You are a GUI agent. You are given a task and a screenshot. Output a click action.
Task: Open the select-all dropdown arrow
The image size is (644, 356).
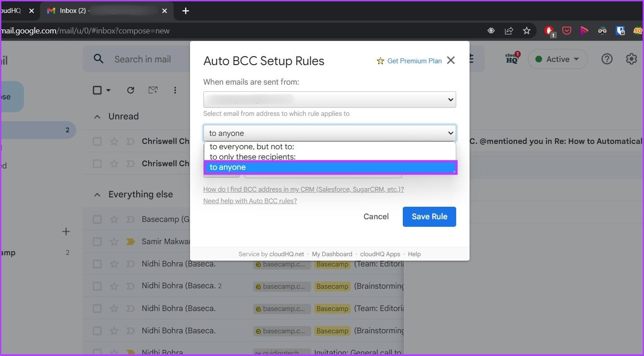108,90
